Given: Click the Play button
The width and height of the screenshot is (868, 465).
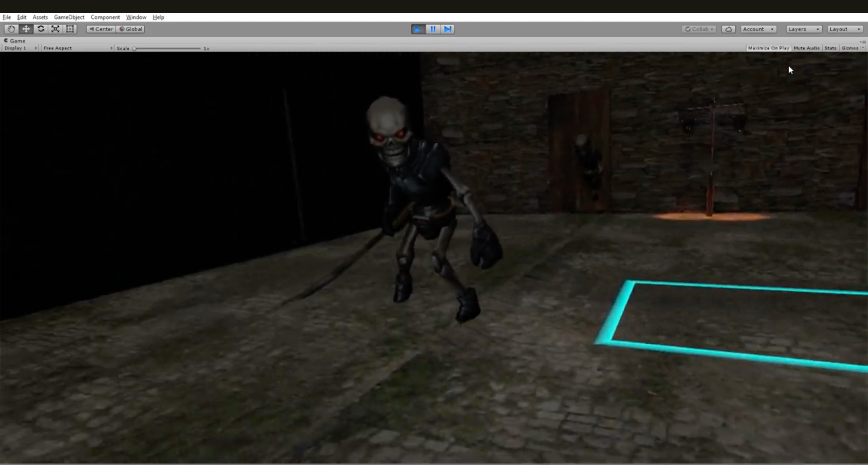Looking at the screenshot, I should pos(418,29).
